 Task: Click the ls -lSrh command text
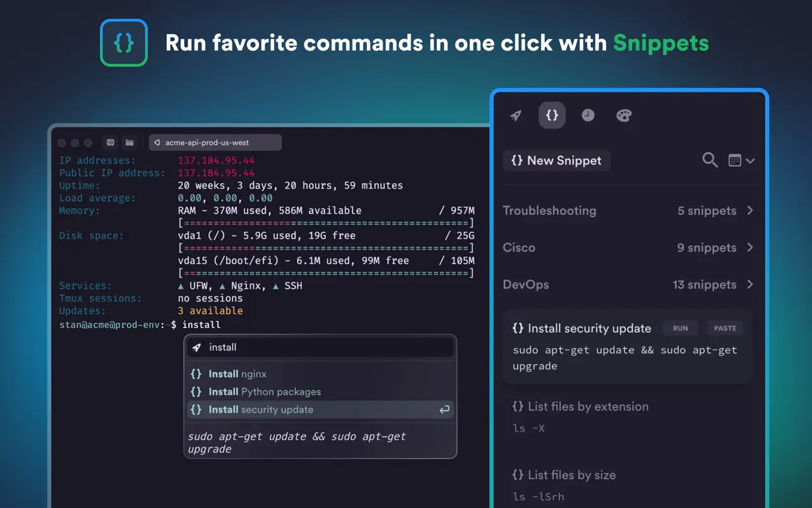coord(539,497)
